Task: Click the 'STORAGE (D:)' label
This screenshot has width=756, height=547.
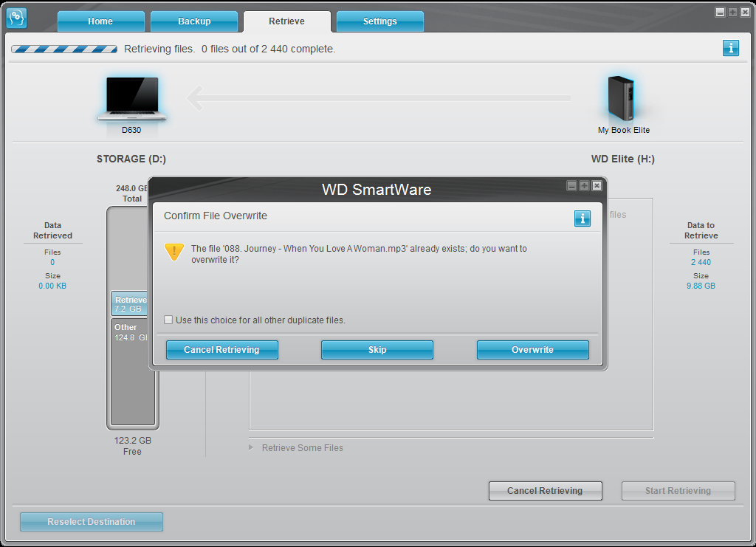Action: coord(131,159)
